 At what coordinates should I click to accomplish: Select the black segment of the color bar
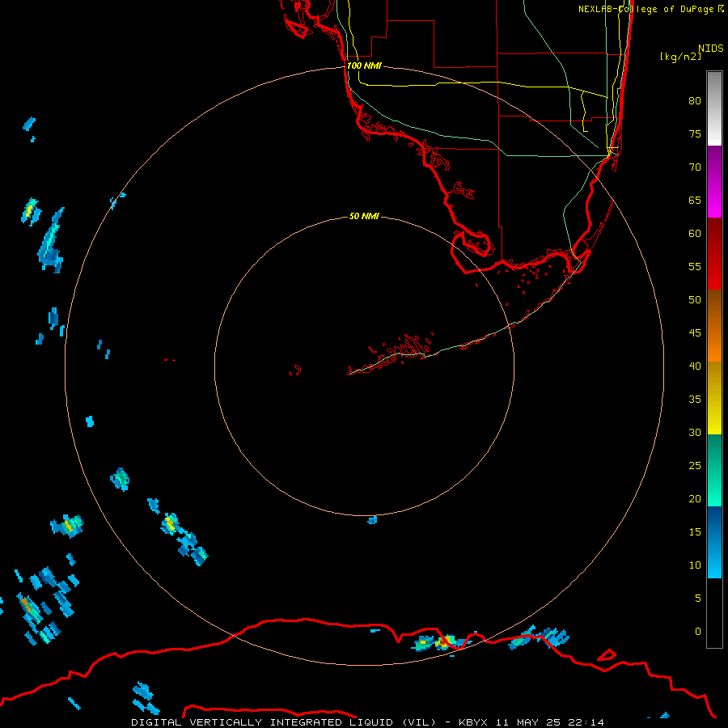tap(714, 612)
